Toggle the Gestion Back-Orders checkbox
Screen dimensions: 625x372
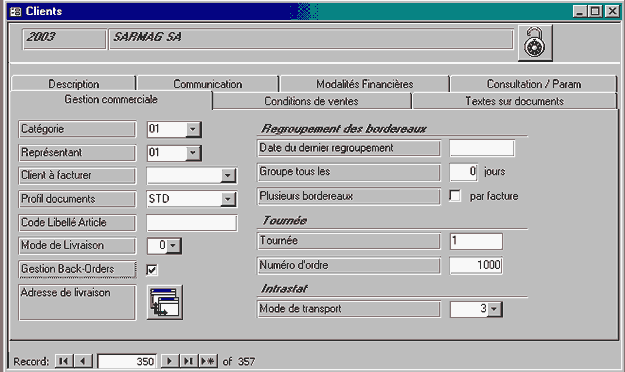coord(151,270)
